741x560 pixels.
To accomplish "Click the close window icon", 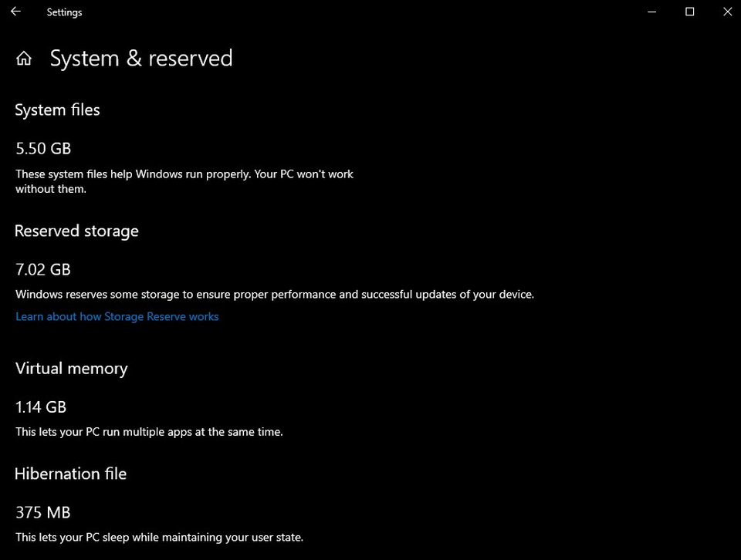I will click(x=727, y=12).
